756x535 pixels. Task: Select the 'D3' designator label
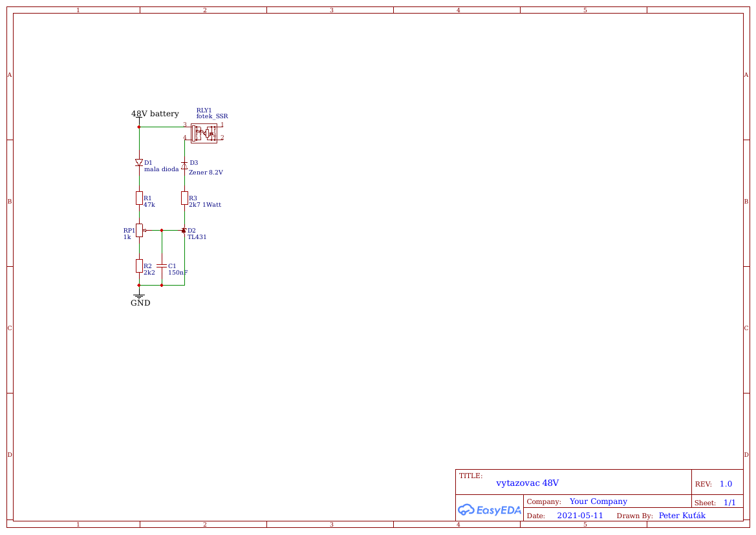194,163
